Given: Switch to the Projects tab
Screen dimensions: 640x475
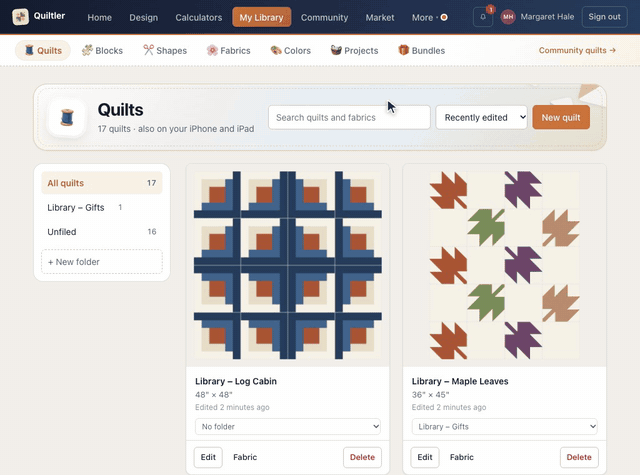Looking at the screenshot, I should [x=354, y=51].
